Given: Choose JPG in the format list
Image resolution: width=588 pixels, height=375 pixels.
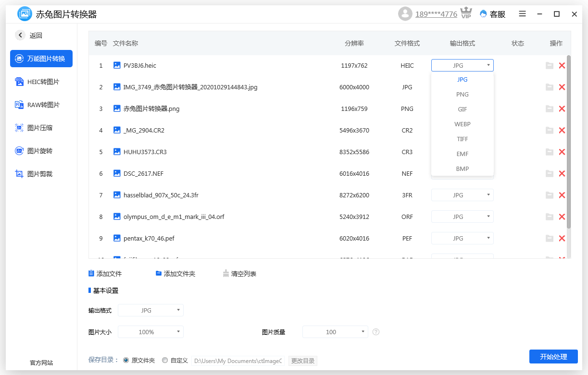Looking at the screenshot, I should click(463, 80).
